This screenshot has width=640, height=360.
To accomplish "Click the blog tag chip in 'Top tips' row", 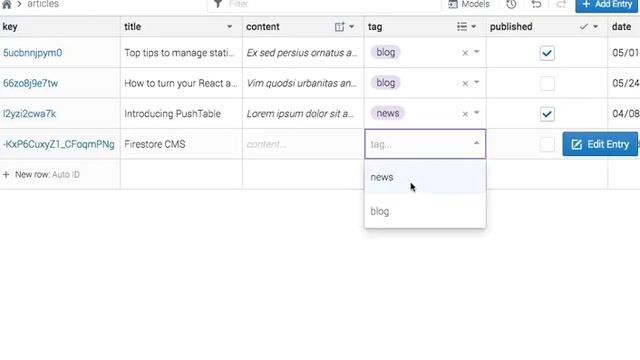I will (x=386, y=52).
